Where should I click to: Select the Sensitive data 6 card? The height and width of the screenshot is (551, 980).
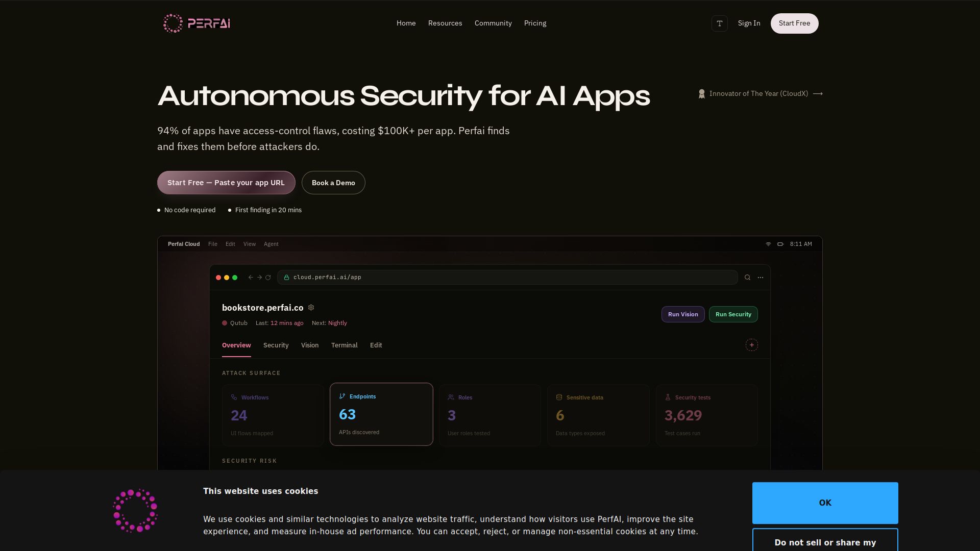pos(598,415)
